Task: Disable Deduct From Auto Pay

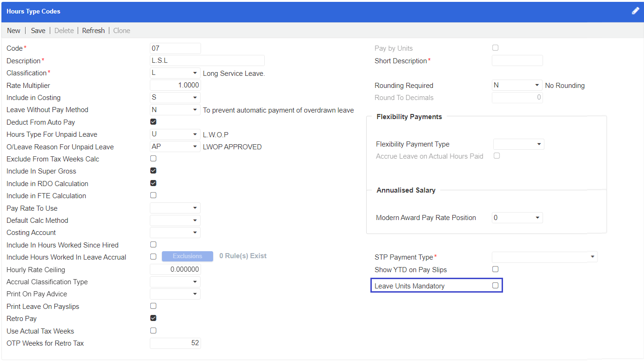Action: 153,121
